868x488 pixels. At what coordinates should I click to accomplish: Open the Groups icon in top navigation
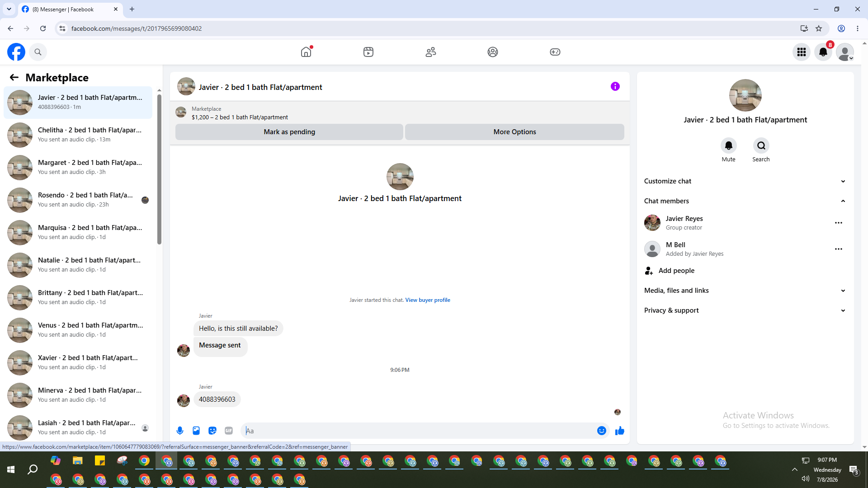493,52
